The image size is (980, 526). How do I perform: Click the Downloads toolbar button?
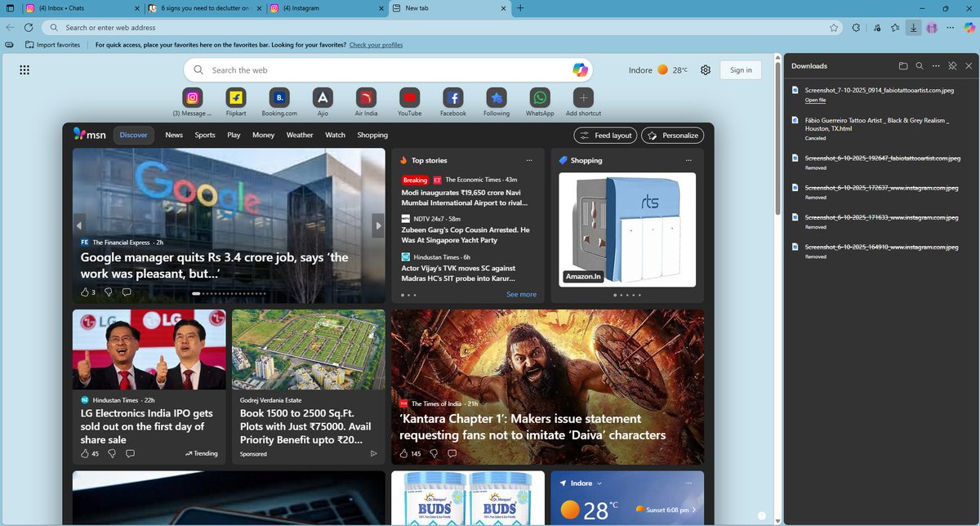pos(913,27)
